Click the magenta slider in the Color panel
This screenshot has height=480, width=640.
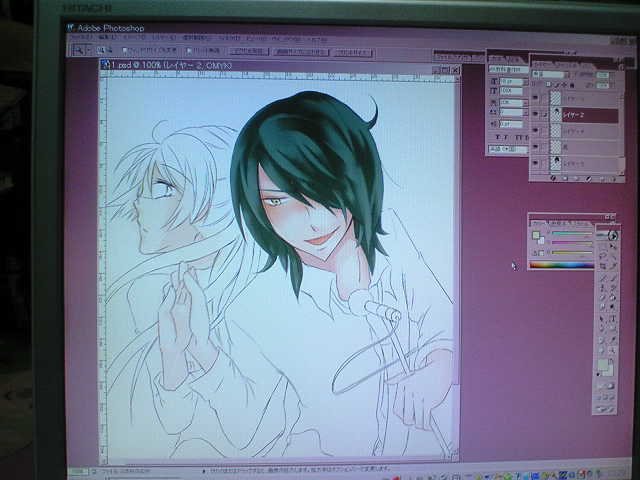571,243
